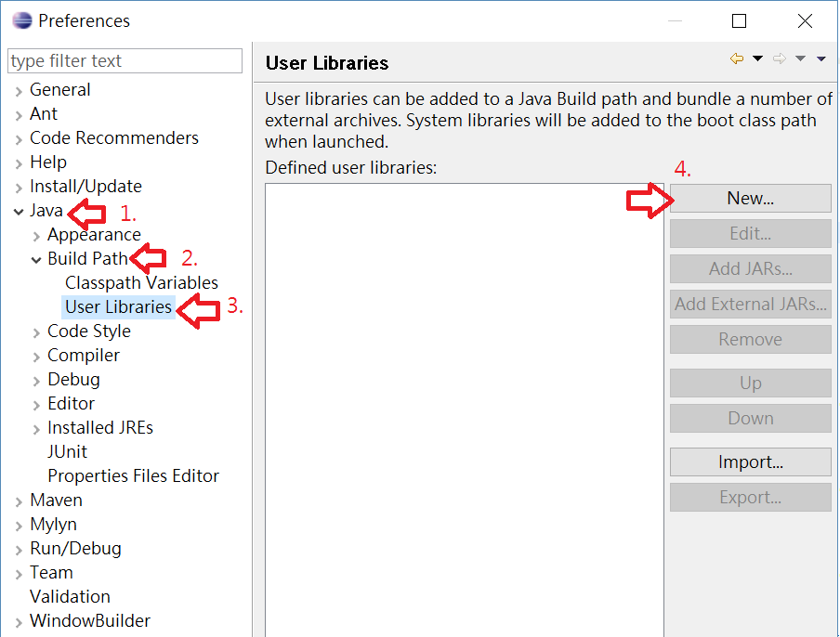Open the back history dropdown arrow
This screenshot has height=637, width=840.
click(x=757, y=58)
